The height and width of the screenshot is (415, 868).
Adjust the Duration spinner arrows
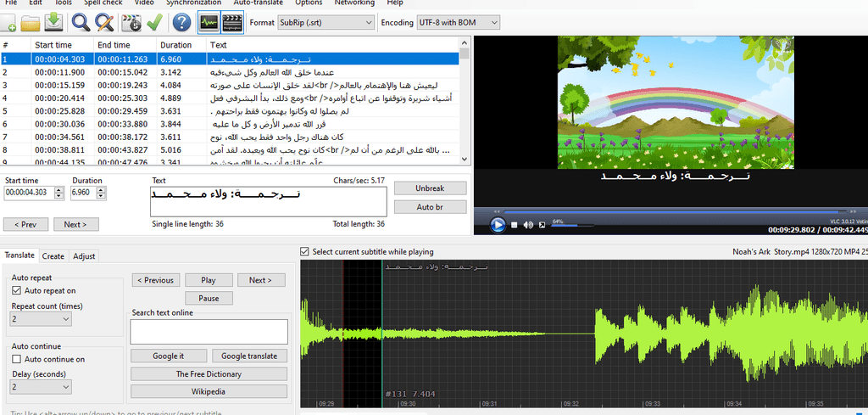[x=100, y=193]
